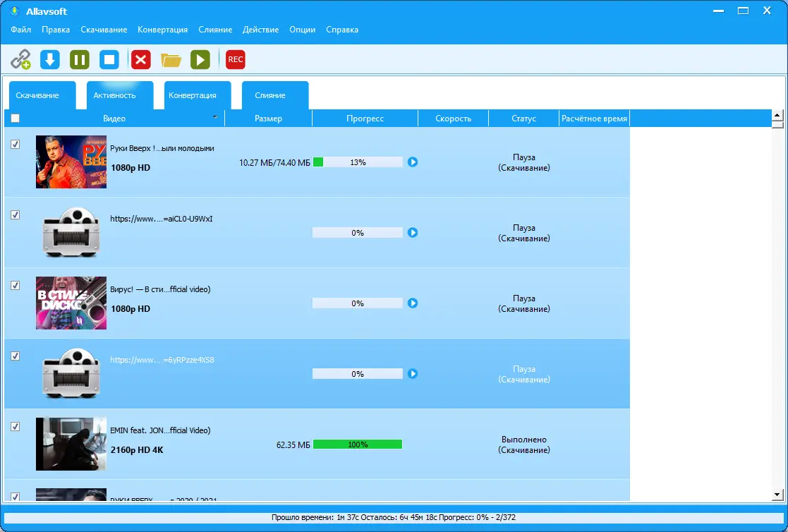Click the 100% progress bar of EMIN
Viewport: 788px width, 532px height.
click(358, 444)
